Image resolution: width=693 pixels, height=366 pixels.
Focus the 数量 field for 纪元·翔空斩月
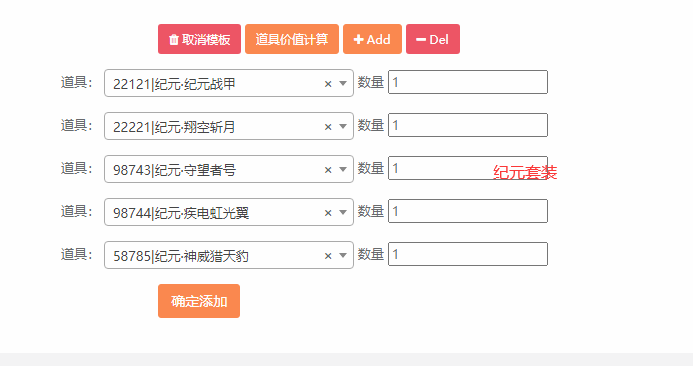click(x=468, y=125)
